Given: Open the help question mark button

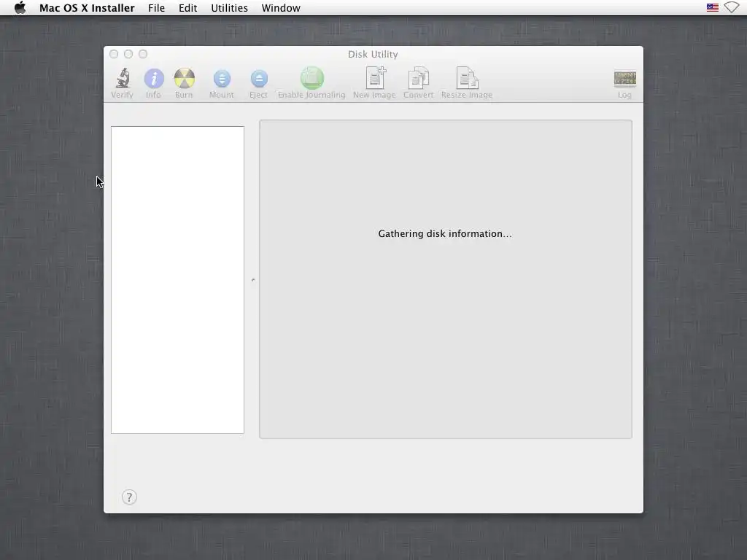Looking at the screenshot, I should 129,497.
